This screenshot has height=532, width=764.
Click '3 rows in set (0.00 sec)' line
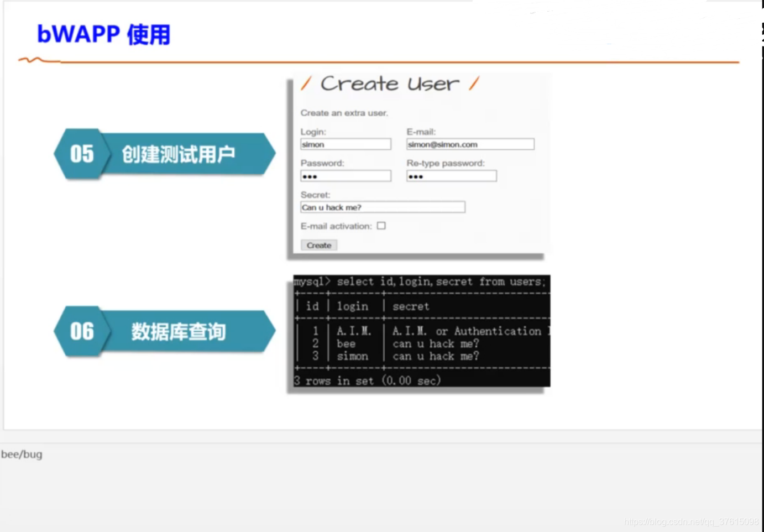coord(368,381)
